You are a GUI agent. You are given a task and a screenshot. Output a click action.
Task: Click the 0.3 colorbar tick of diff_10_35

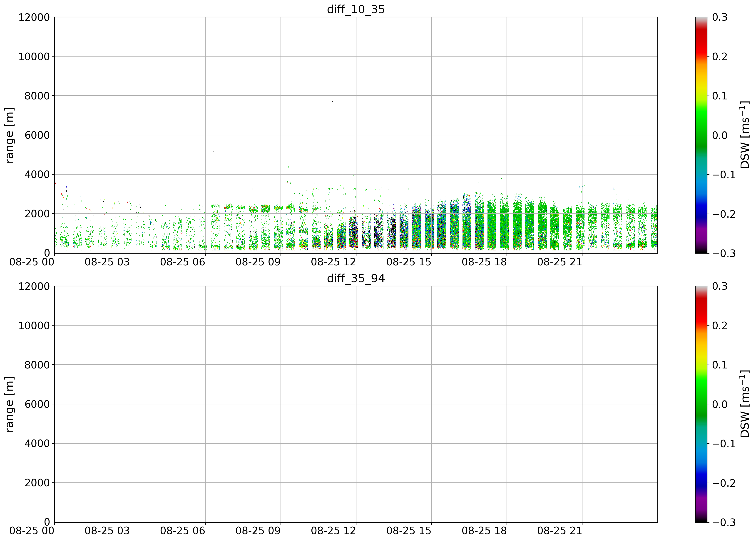[720, 17]
